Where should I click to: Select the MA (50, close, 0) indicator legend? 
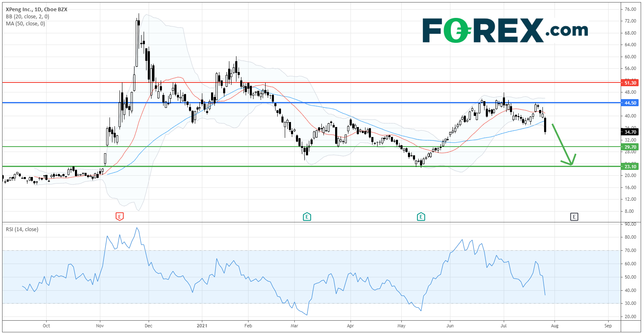25,24
